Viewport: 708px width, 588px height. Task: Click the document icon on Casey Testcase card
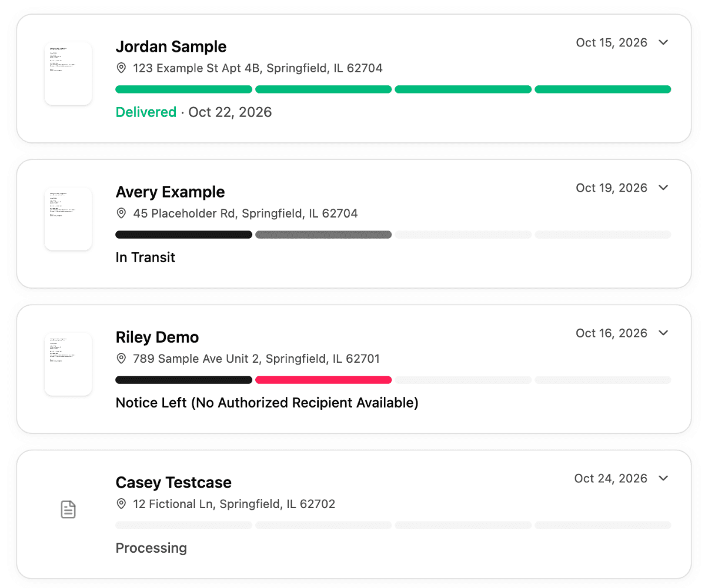click(68, 510)
